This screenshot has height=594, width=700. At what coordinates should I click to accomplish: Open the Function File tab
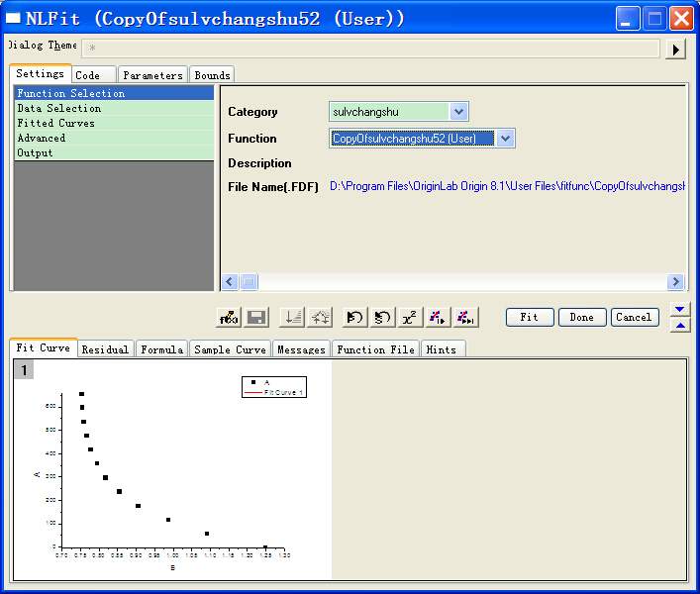[x=375, y=349]
